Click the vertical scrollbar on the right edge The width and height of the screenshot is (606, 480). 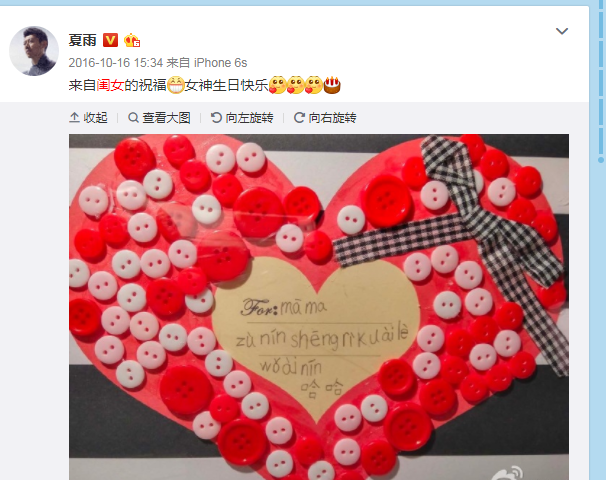[600, 240]
